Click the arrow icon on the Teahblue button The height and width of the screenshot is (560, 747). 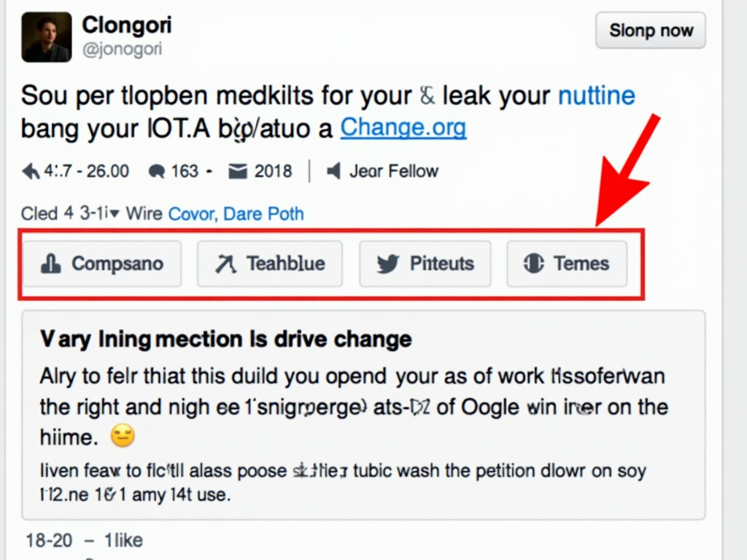click(225, 264)
